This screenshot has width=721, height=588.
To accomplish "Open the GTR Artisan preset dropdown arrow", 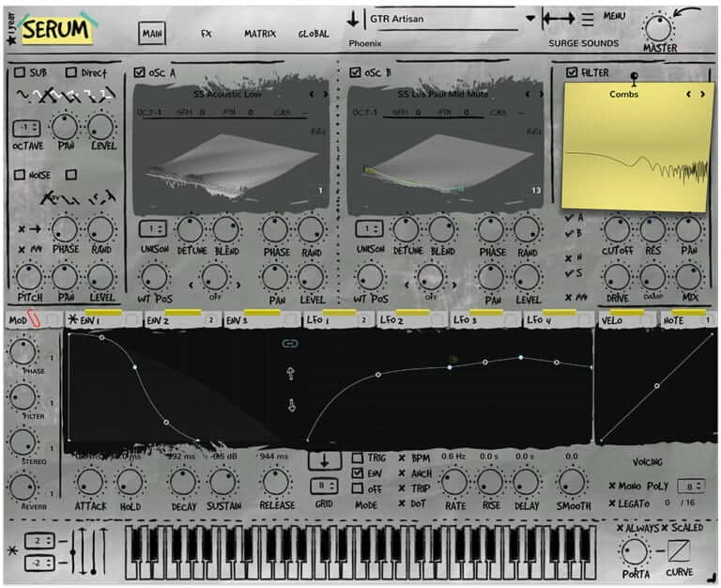I will pyautogui.click(x=530, y=19).
